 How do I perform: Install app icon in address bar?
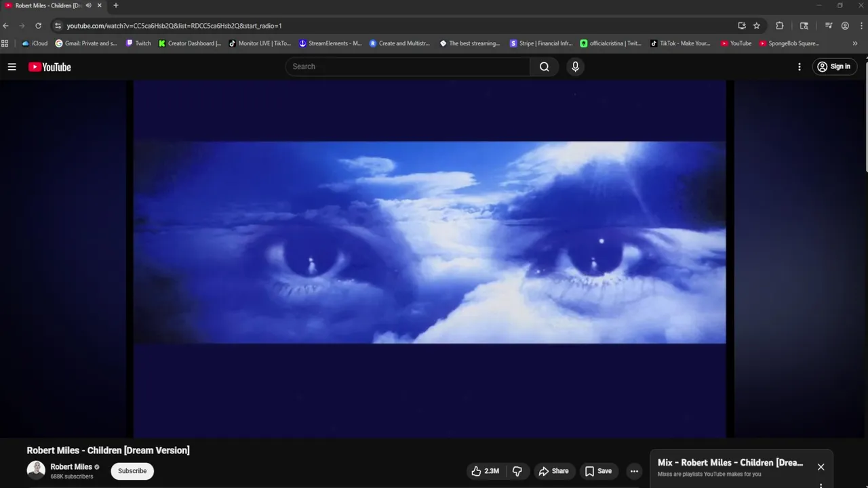pos(742,26)
